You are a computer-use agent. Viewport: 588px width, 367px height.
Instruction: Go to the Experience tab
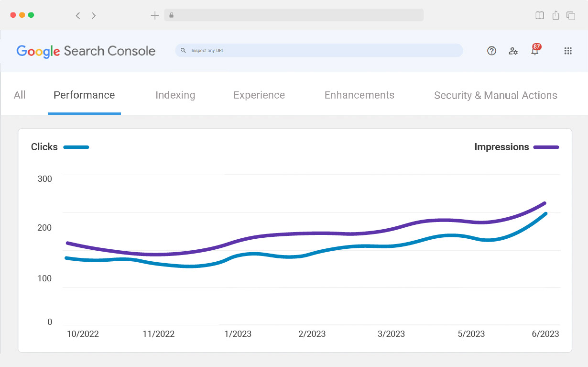coord(259,95)
